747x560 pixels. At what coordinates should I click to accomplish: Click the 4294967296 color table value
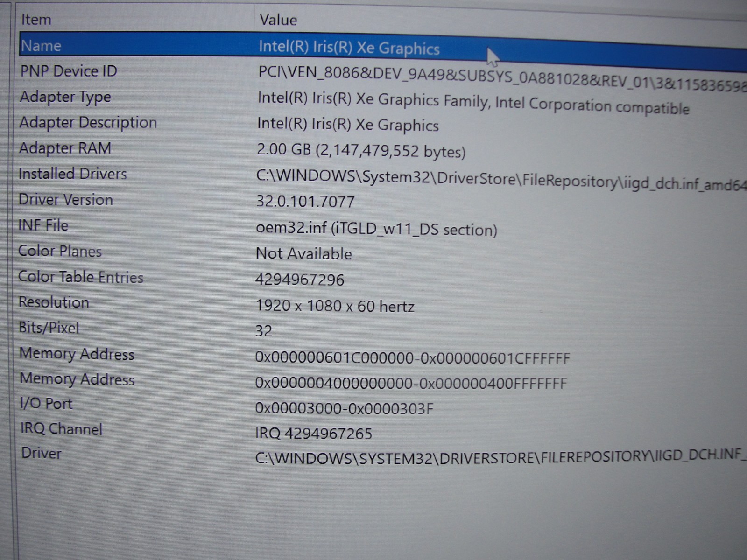coord(300,280)
